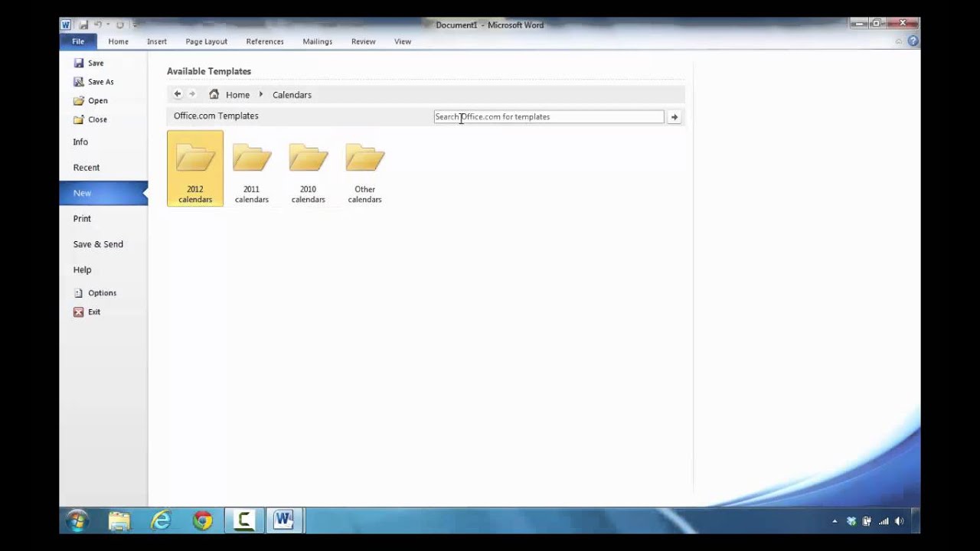Switch to the Mailings ribbon tab
Image resolution: width=980 pixels, height=551 pixels.
318,41
